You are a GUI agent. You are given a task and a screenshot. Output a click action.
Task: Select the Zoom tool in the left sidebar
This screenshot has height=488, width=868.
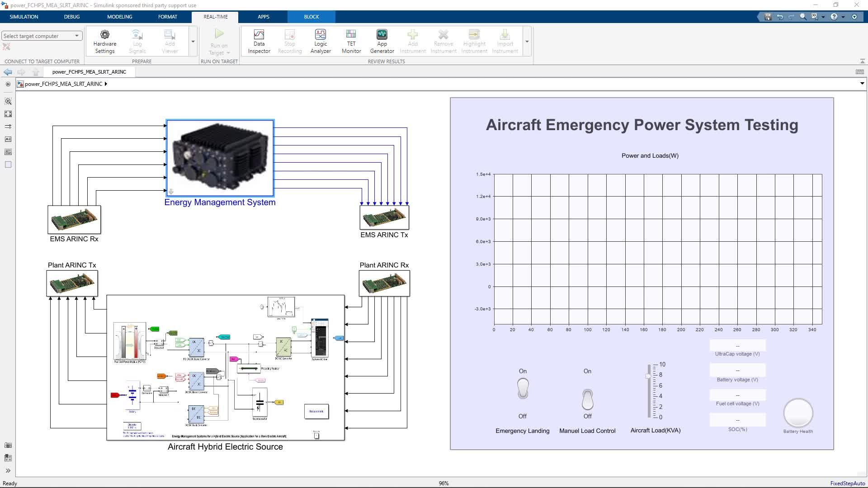(x=8, y=102)
